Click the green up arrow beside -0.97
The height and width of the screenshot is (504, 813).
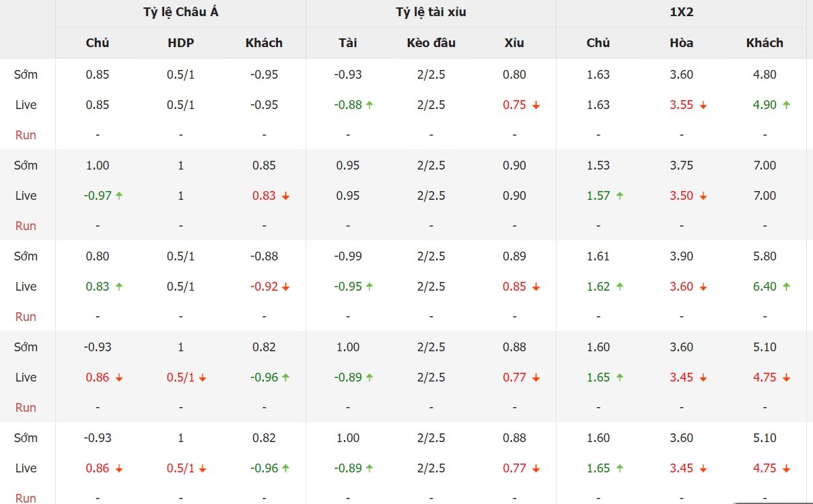pos(119,196)
